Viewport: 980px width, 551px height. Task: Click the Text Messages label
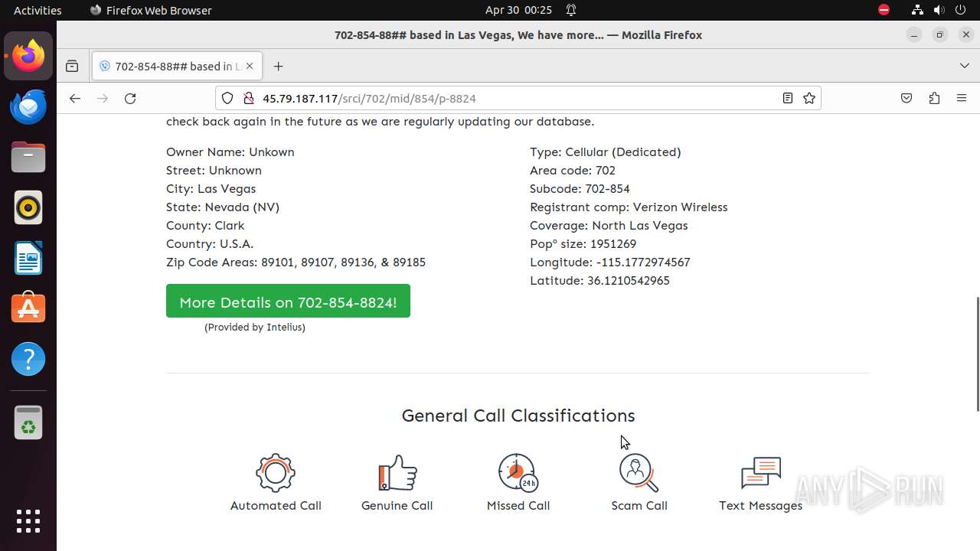(760, 506)
